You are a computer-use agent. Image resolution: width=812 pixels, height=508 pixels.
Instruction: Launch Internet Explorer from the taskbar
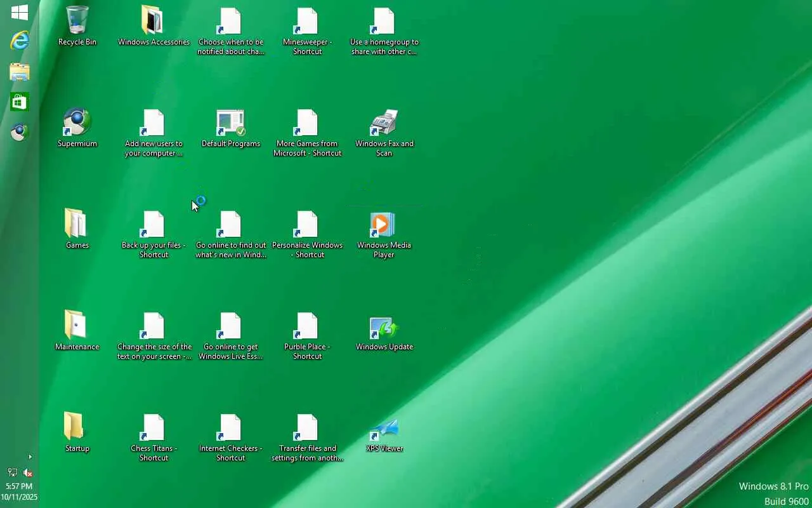[x=20, y=41]
